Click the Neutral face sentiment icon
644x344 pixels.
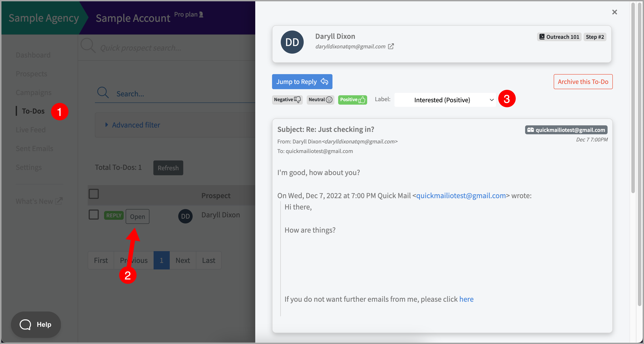[329, 100]
